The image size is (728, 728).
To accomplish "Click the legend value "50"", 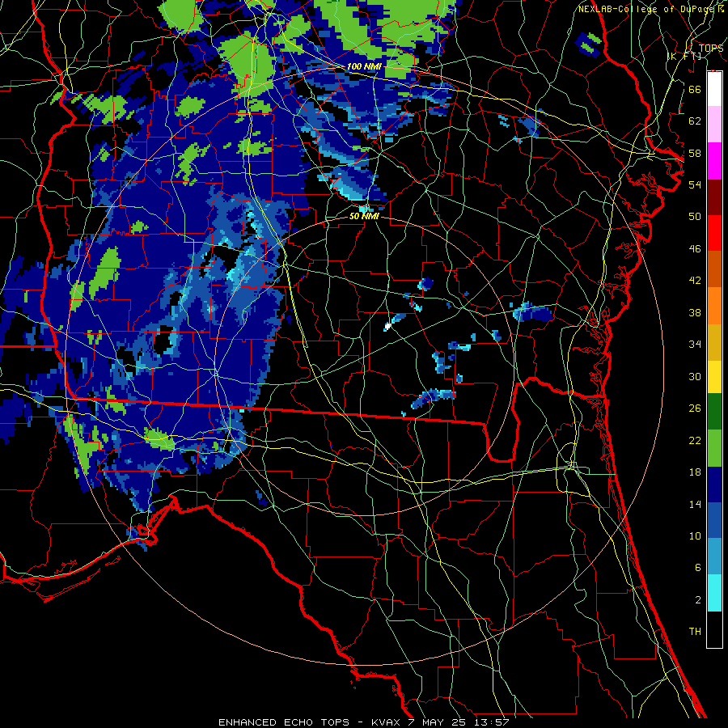I will [695, 216].
